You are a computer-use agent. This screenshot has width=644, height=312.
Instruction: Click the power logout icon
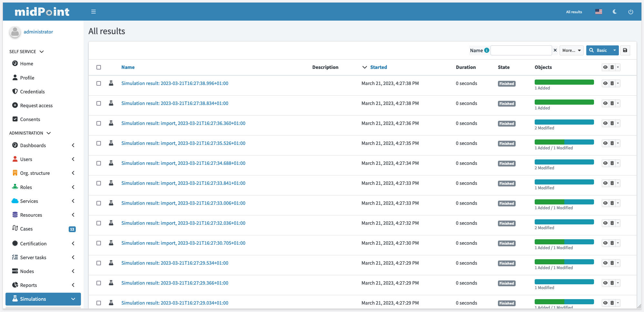pyautogui.click(x=630, y=12)
